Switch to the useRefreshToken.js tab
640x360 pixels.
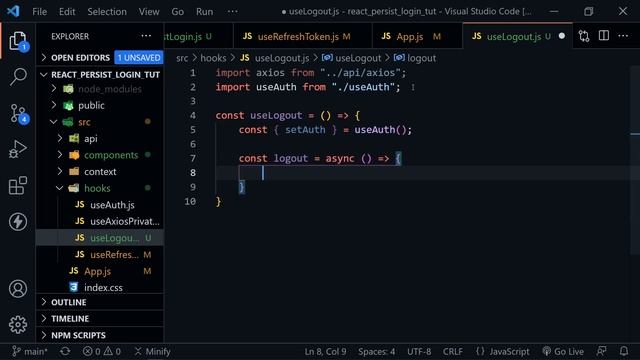pyautogui.click(x=302, y=36)
